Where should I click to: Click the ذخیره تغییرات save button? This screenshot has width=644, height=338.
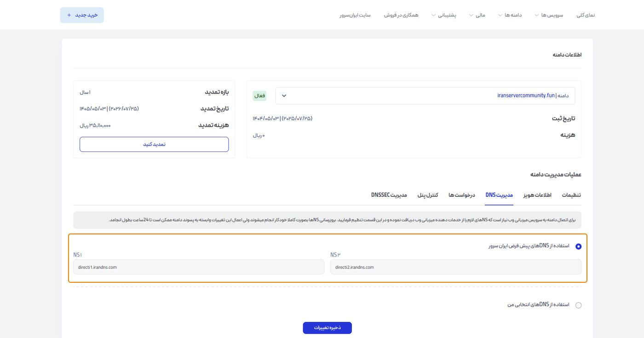327,328
